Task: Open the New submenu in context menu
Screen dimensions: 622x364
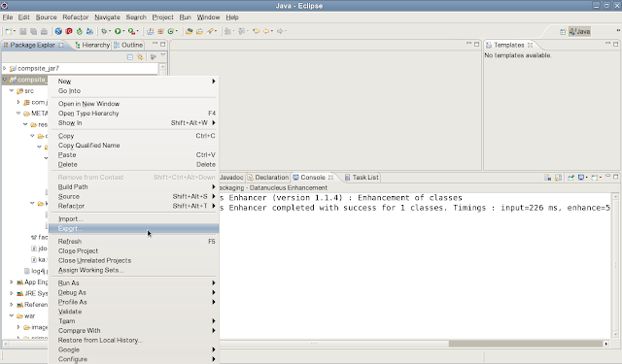Action: point(133,82)
